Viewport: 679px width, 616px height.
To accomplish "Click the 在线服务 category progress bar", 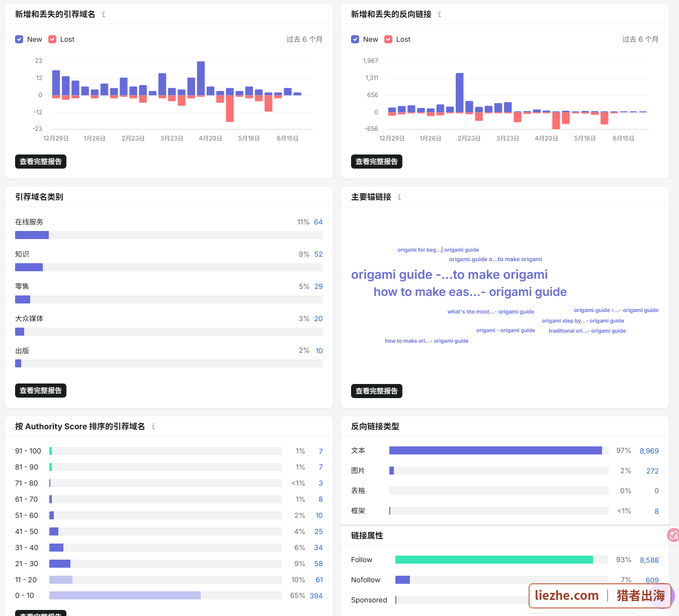I will coord(169,235).
